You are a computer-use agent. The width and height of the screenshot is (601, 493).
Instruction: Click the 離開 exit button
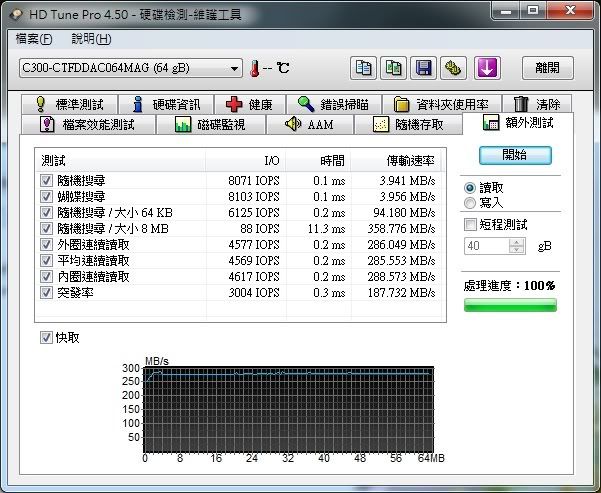pyautogui.click(x=548, y=68)
